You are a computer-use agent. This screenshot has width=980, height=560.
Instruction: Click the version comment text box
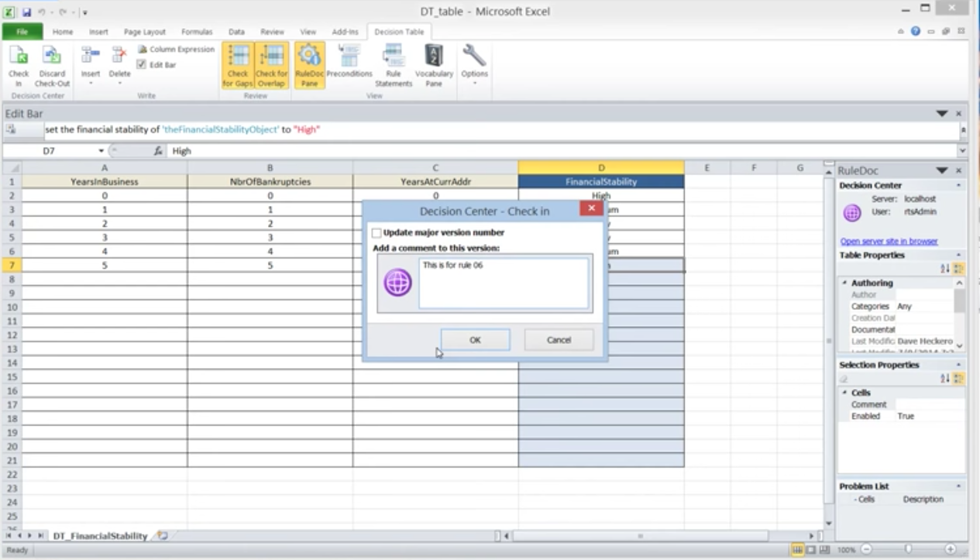[x=504, y=283]
